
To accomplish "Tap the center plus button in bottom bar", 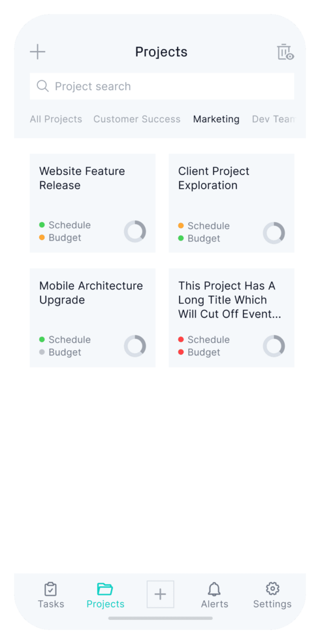I will pyautogui.click(x=160, y=594).
